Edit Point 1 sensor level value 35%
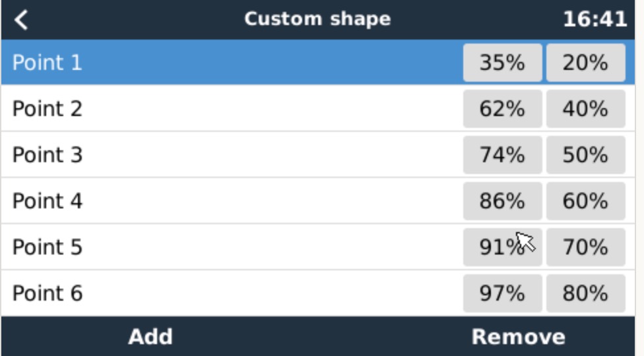 (502, 63)
